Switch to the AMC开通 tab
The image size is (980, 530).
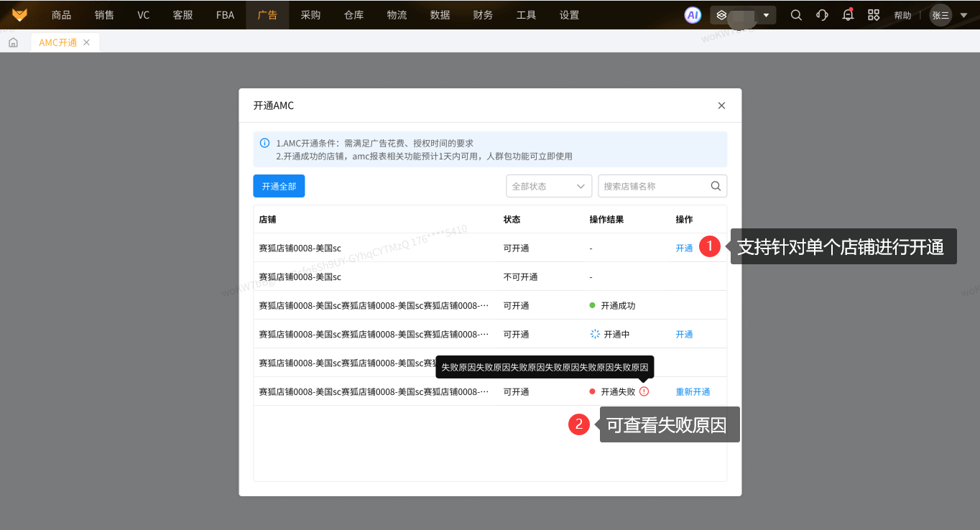58,42
